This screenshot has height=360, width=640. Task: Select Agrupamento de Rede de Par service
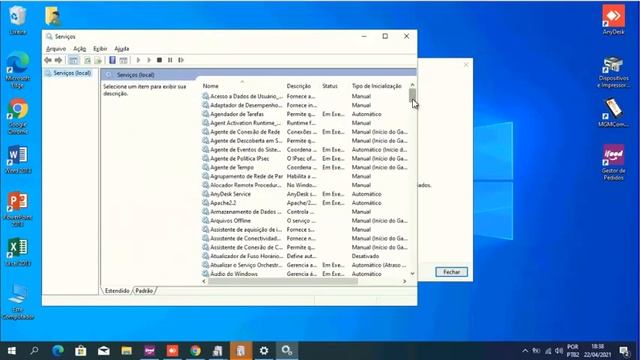[x=305, y=176]
